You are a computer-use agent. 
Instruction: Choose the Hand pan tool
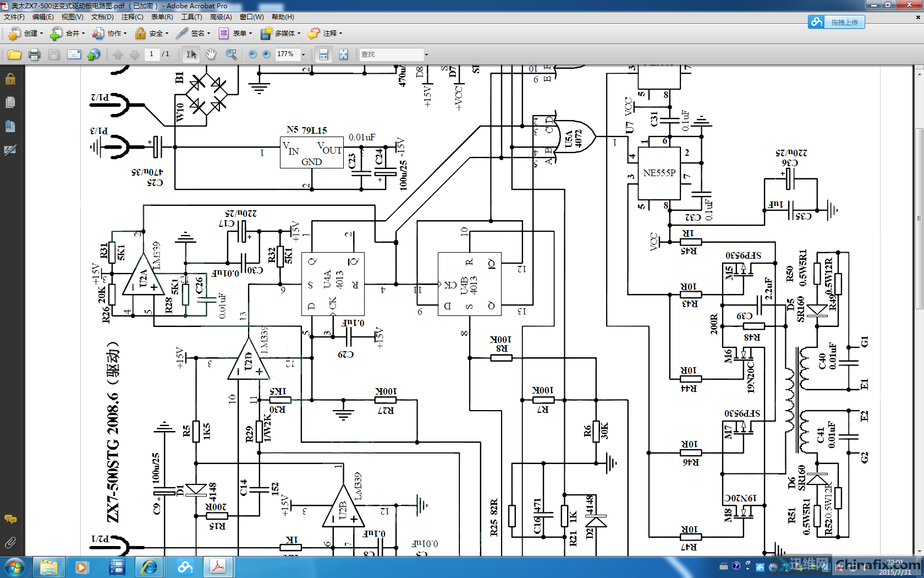[211, 54]
